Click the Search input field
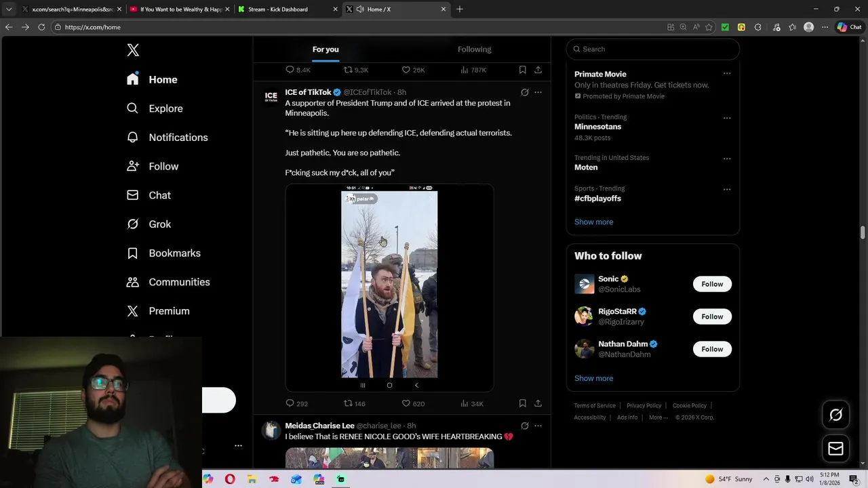This screenshot has width=868, height=488. (652, 49)
